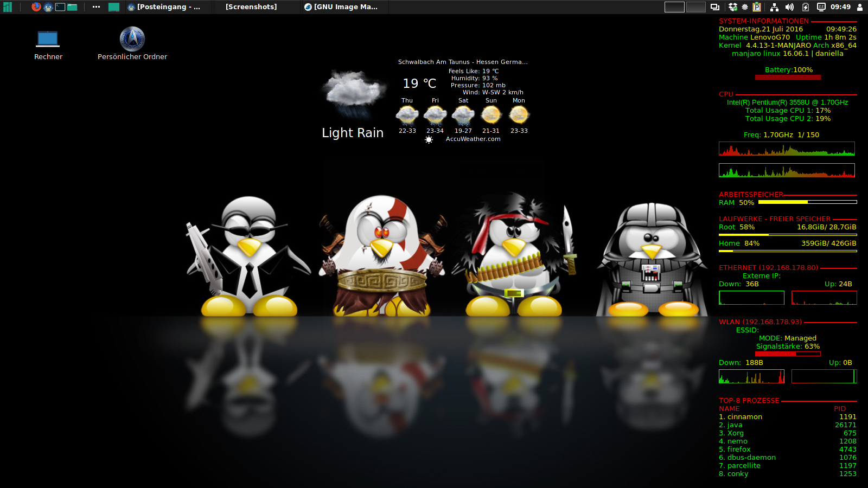Screen dimensions: 868x488
Task: Click the WLAN Signalstärke 63% bar
Action: pos(788,354)
